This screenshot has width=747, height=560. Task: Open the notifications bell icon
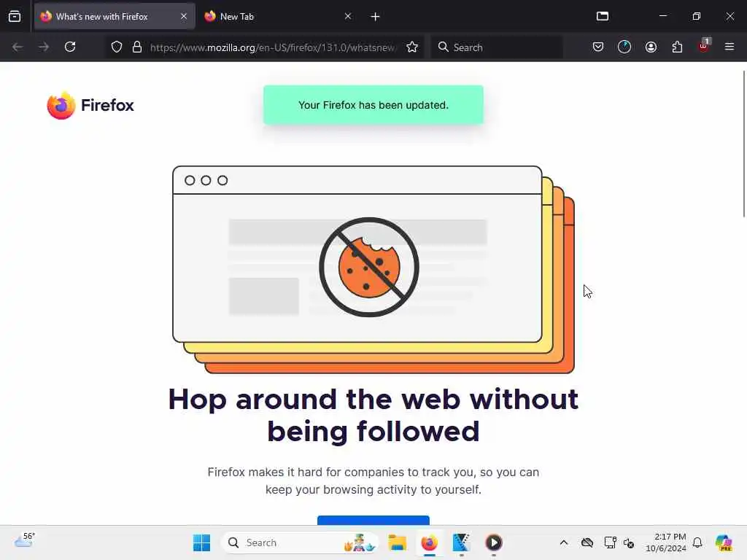pyautogui.click(x=697, y=542)
